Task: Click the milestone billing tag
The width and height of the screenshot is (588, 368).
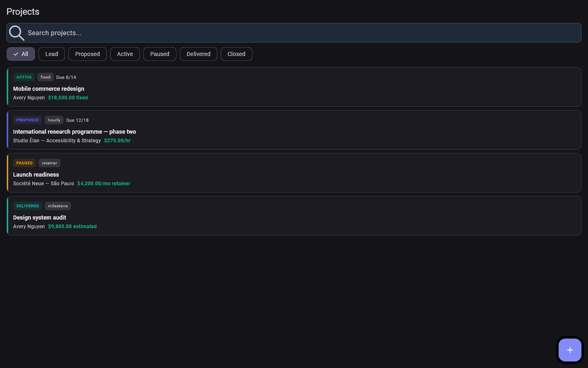Action: pyautogui.click(x=58, y=206)
